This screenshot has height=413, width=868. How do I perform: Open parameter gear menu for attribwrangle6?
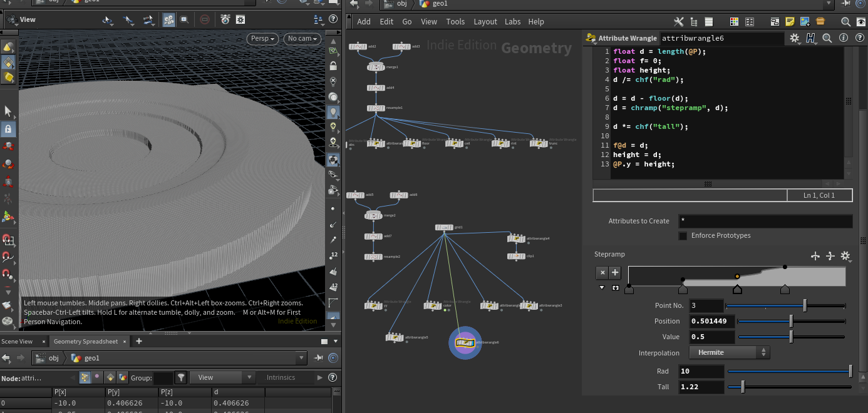795,38
